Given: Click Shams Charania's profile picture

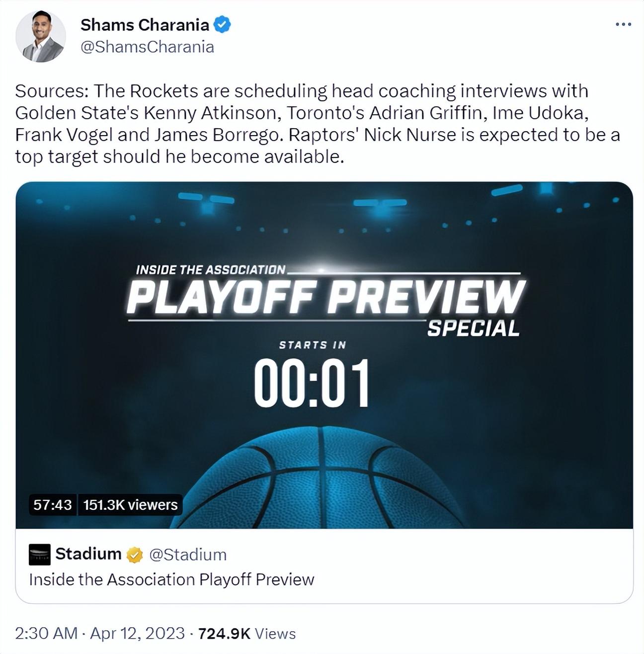Looking at the screenshot, I should pyautogui.click(x=41, y=36).
